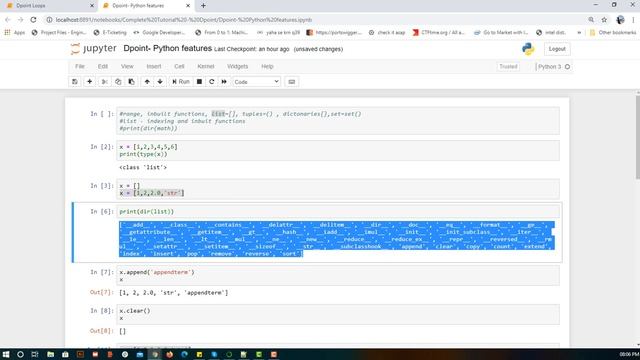
Task: Rename the notebook title Dpoint- Python features
Action: [167, 49]
